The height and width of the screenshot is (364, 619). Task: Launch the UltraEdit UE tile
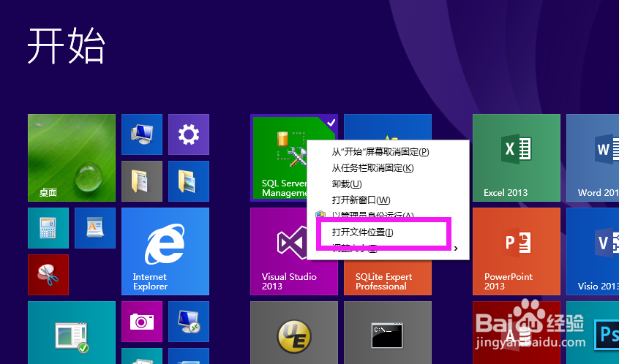click(x=294, y=333)
